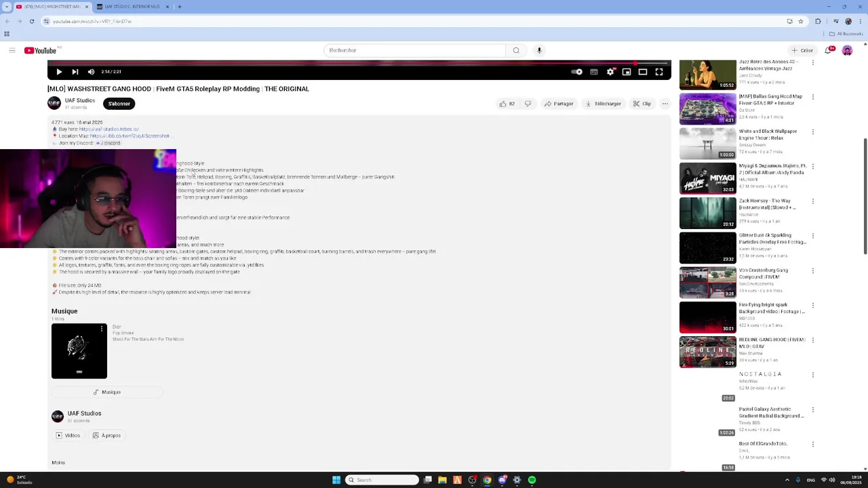Open player settings gear icon
The width and height of the screenshot is (868, 488).
click(610, 72)
